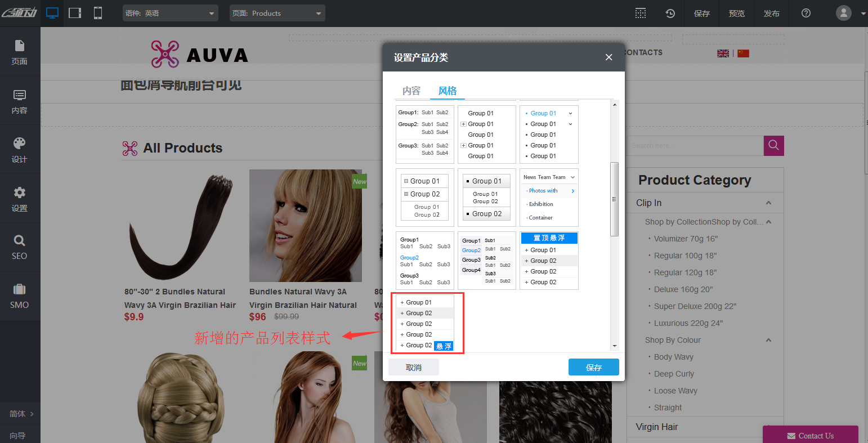Switch to the 内容 tab
868x443 pixels.
(x=411, y=91)
